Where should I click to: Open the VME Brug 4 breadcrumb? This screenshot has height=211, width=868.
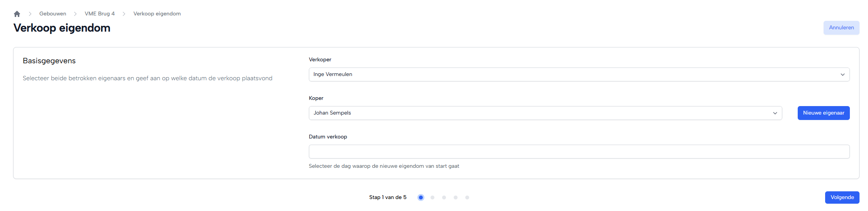click(100, 14)
